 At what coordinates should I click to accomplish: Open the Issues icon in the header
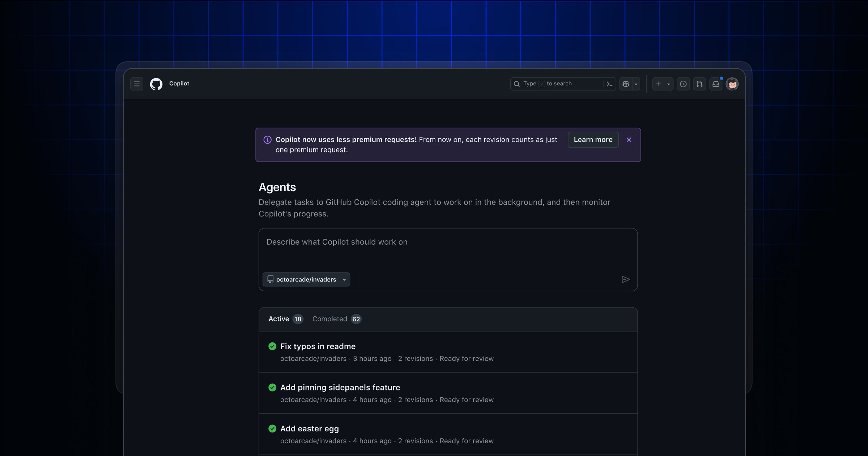click(683, 84)
